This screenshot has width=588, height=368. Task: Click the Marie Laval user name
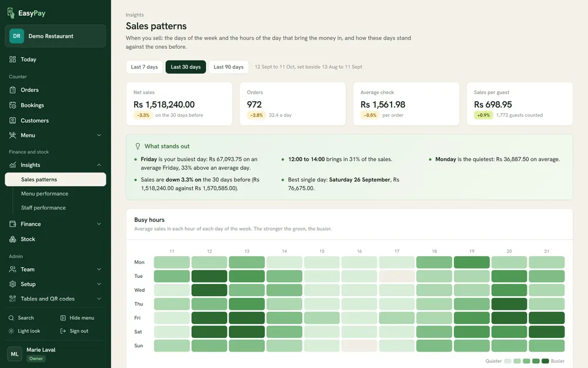click(41, 350)
